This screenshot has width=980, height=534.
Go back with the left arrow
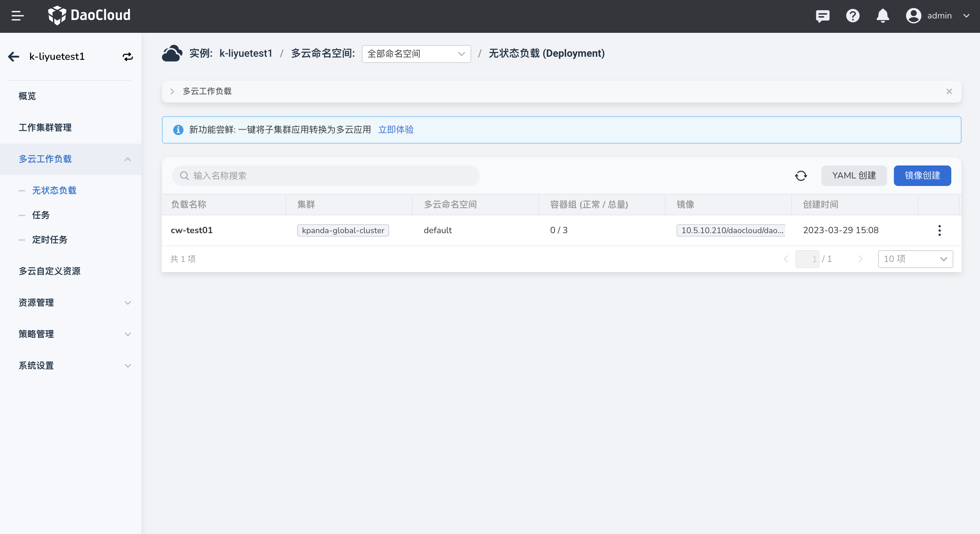tap(14, 57)
